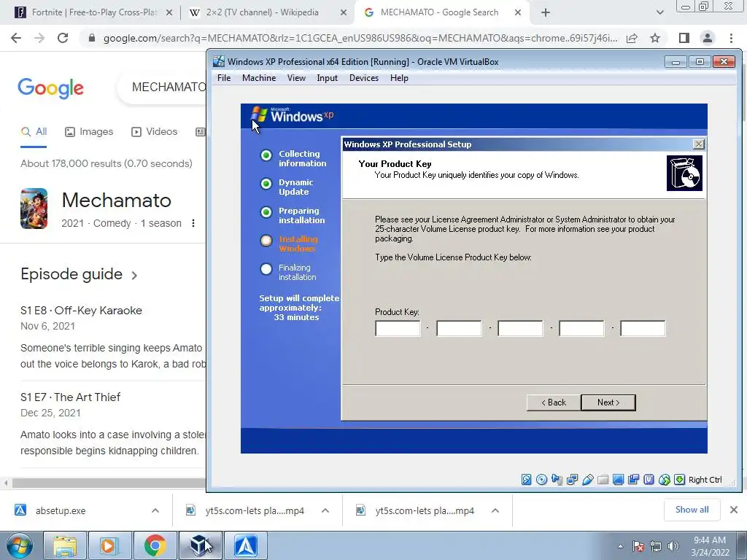Click the share page icon in address bar

632,38
